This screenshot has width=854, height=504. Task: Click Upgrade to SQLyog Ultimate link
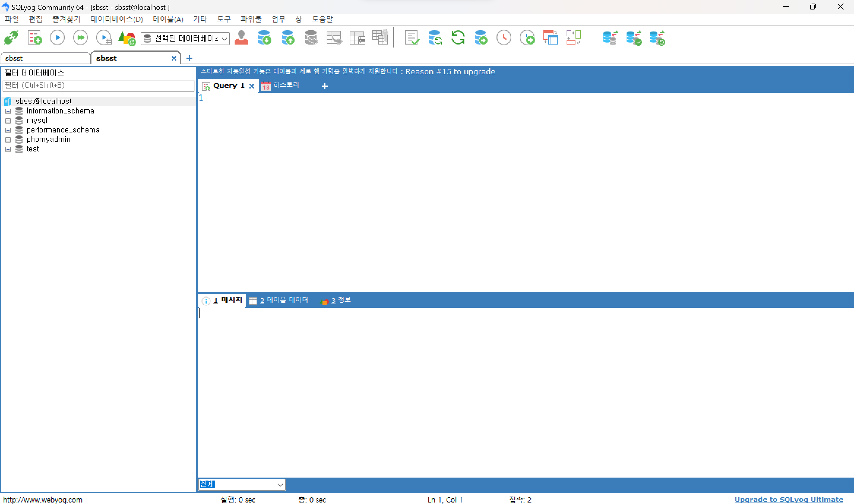[x=788, y=499]
